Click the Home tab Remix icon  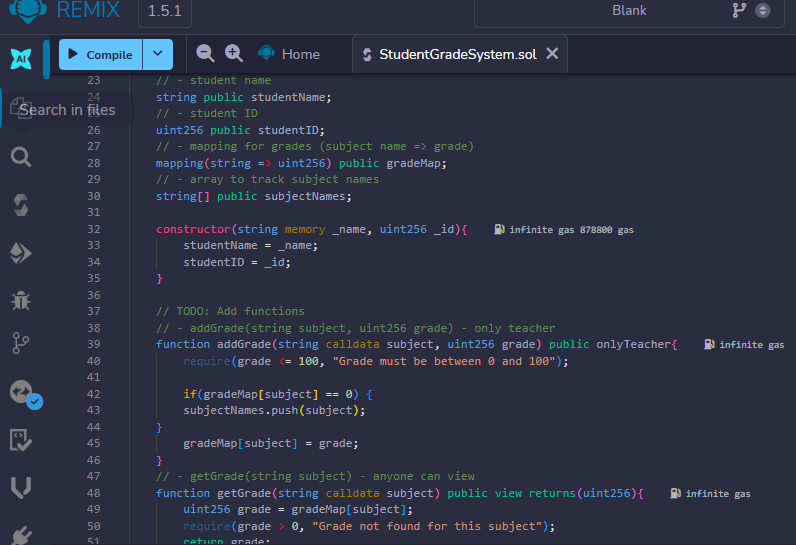[267, 53]
